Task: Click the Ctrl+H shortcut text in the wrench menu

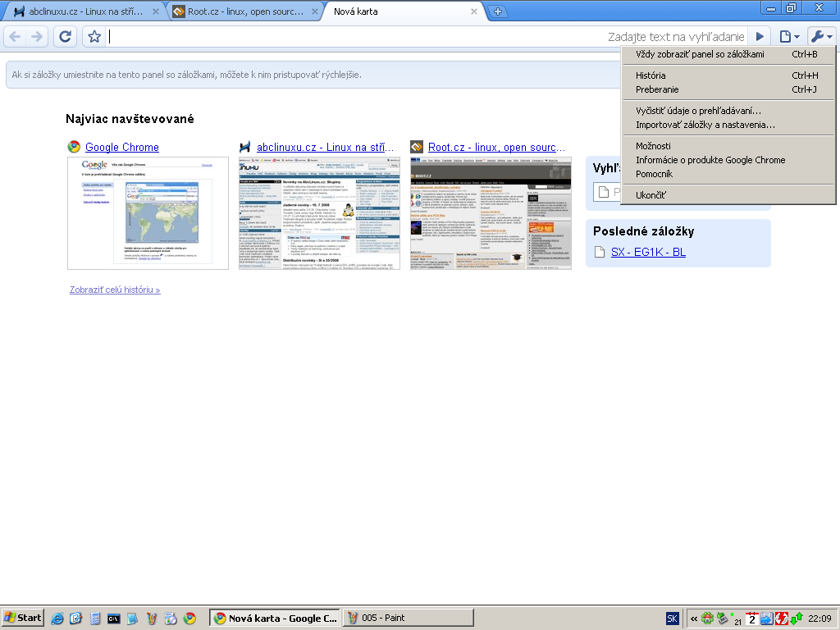Action: [x=805, y=75]
